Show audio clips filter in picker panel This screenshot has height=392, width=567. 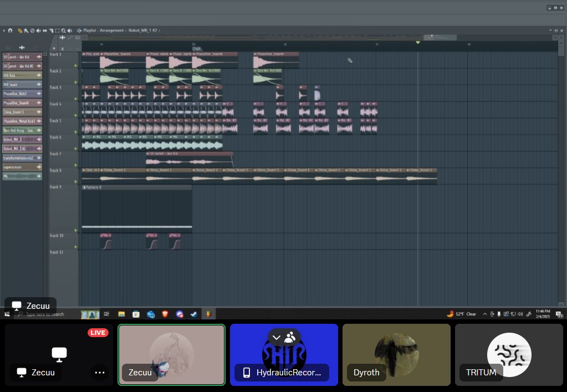(22, 47)
